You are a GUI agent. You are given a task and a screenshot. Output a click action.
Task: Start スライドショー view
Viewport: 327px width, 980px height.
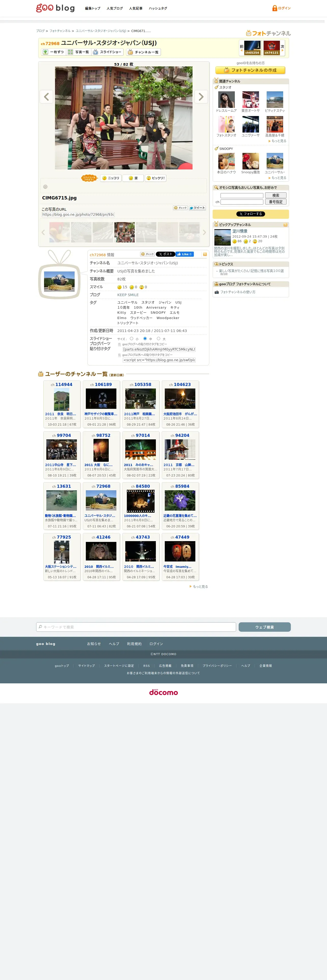click(107, 52)
